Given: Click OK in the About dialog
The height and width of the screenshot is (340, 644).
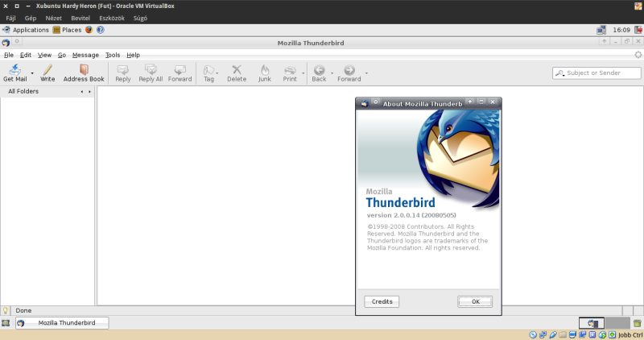Looking at the screenshot, I should pyautogui.click(x=475, y=301).
